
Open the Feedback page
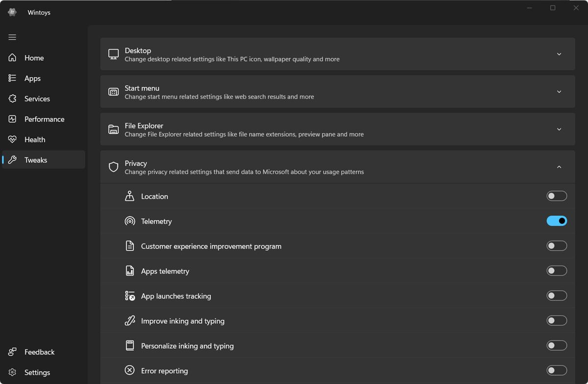(44, 352)
